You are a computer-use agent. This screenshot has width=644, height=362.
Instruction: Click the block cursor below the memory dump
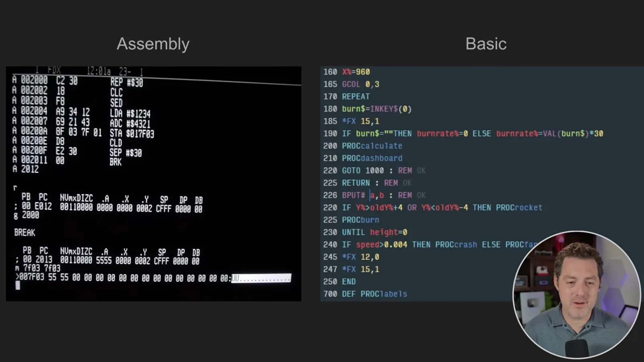tap(18, 286)
